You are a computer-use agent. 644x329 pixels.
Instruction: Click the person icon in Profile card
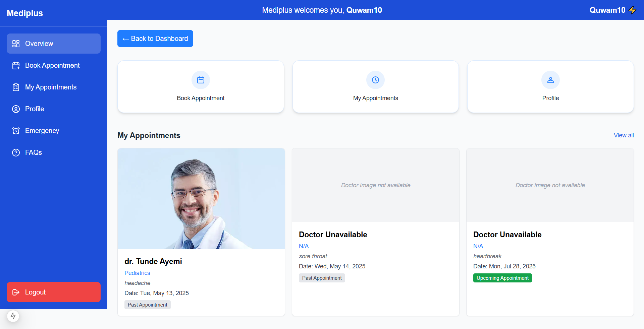tap(550, 80)
